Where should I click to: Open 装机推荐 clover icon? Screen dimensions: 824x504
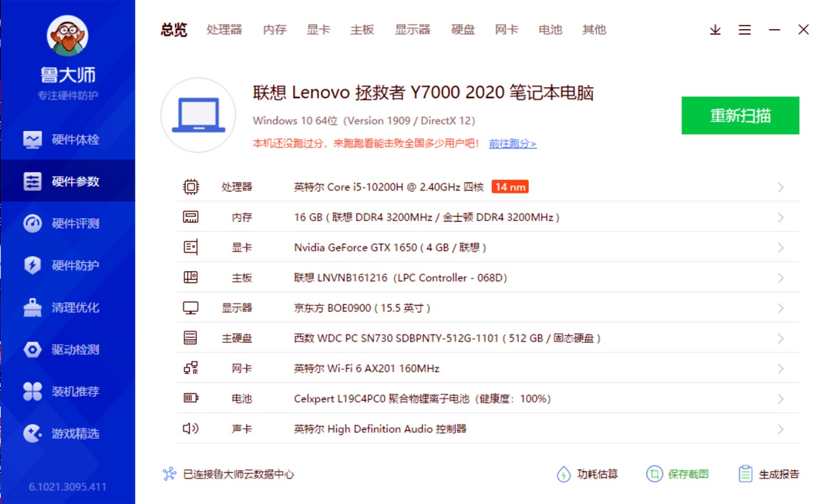coord(32,391)
